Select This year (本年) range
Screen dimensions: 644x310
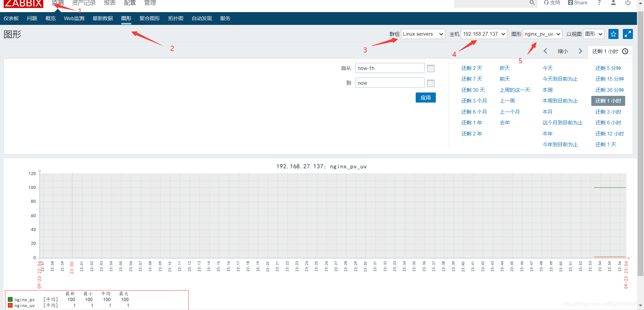(548, 134)
